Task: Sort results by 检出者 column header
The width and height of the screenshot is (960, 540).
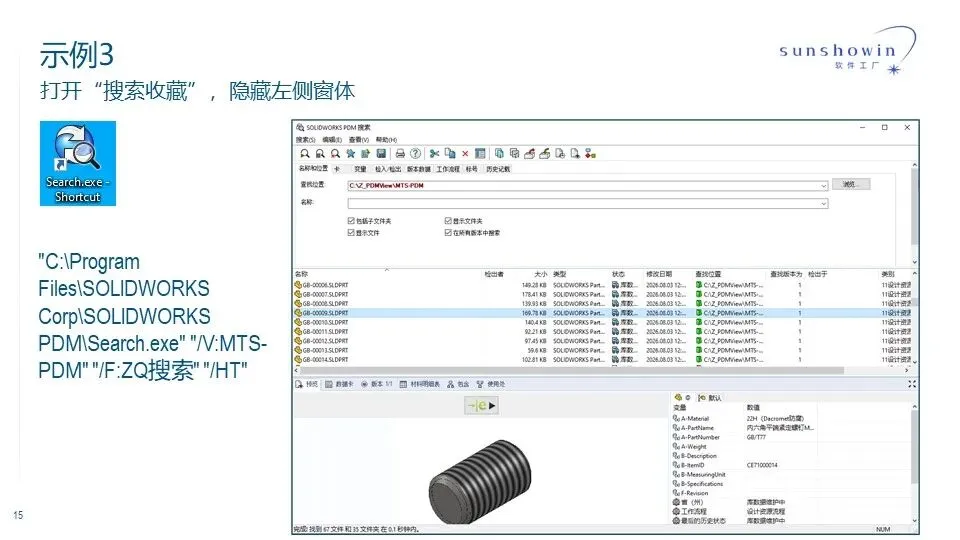Action: point(493,274)
